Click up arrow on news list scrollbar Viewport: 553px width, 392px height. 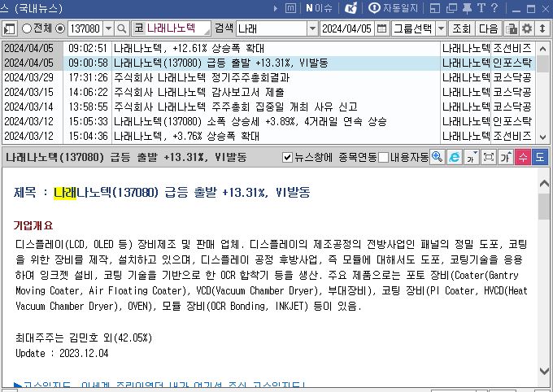tap(542, 49)
